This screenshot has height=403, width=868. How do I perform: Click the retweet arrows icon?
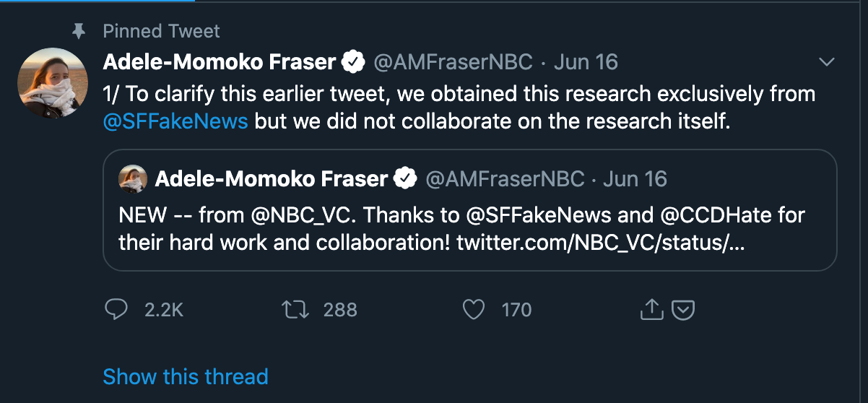(x=295, y=310)
